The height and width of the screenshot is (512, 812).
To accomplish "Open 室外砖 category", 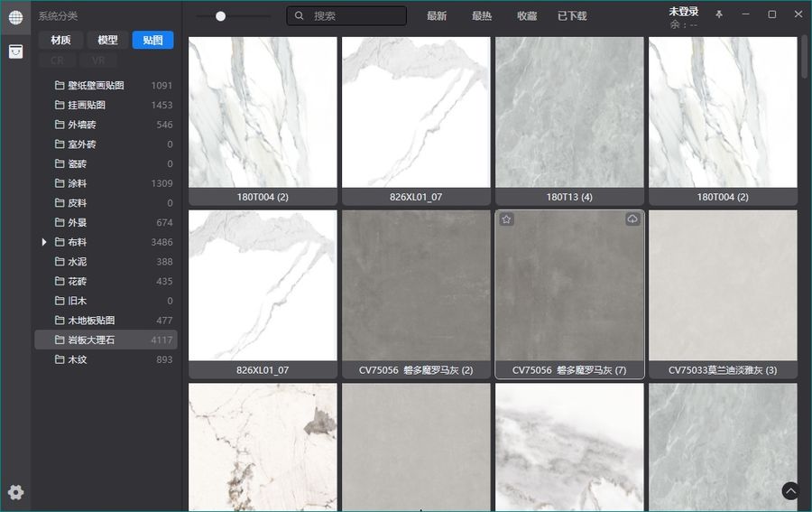I will coord(106,144).
